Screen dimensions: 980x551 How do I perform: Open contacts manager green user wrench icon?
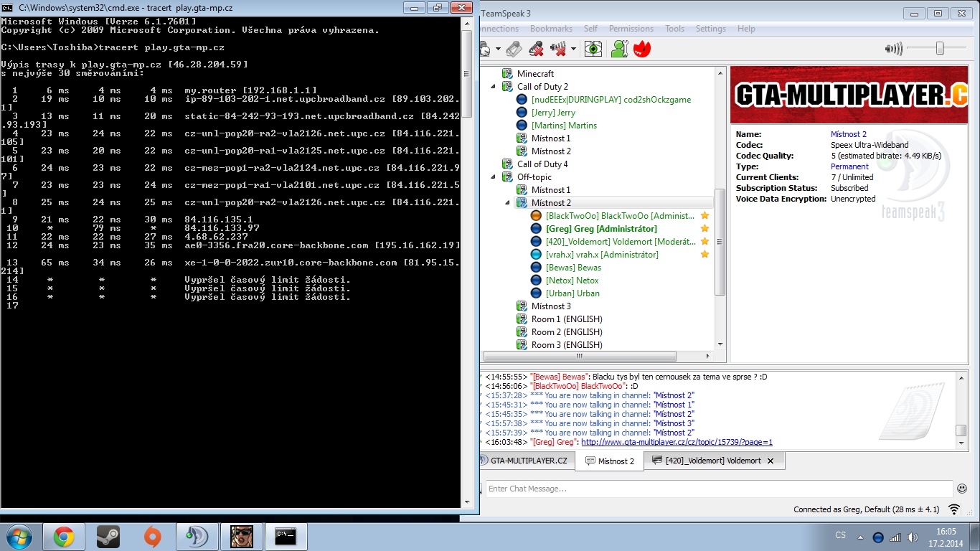click(619, 49)
